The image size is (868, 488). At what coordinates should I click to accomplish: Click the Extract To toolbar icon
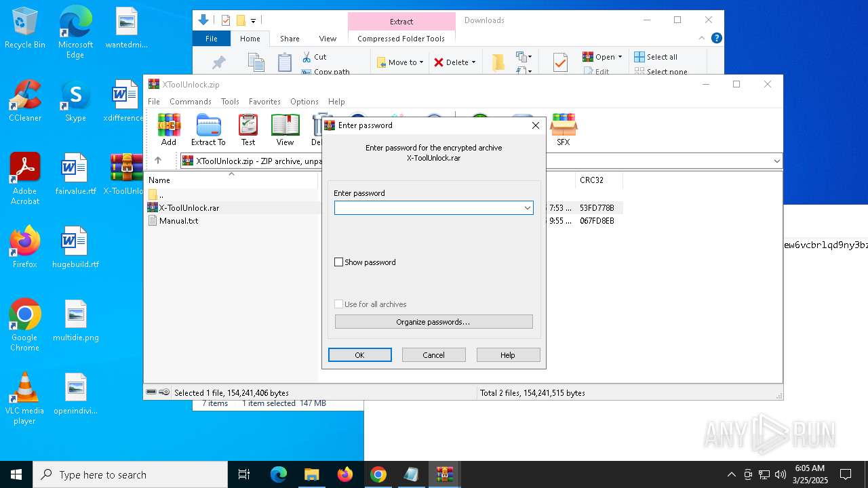[x=208, y=129]
